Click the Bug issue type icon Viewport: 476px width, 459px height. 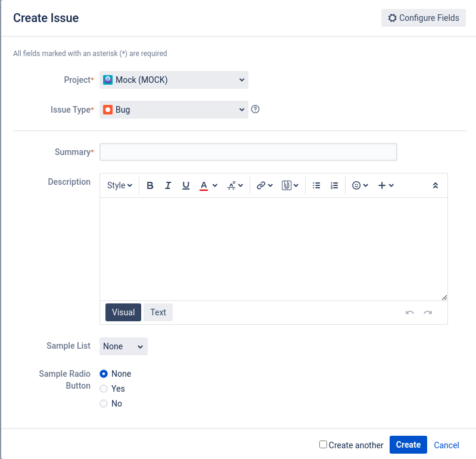coord(108,110)
